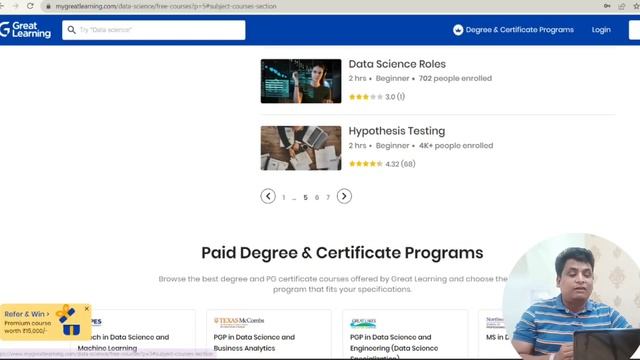The image size is (640, 360).
Task: Open Texas McCombs PGP Data Science and Business Analytics card
Action: coord(269,335)
